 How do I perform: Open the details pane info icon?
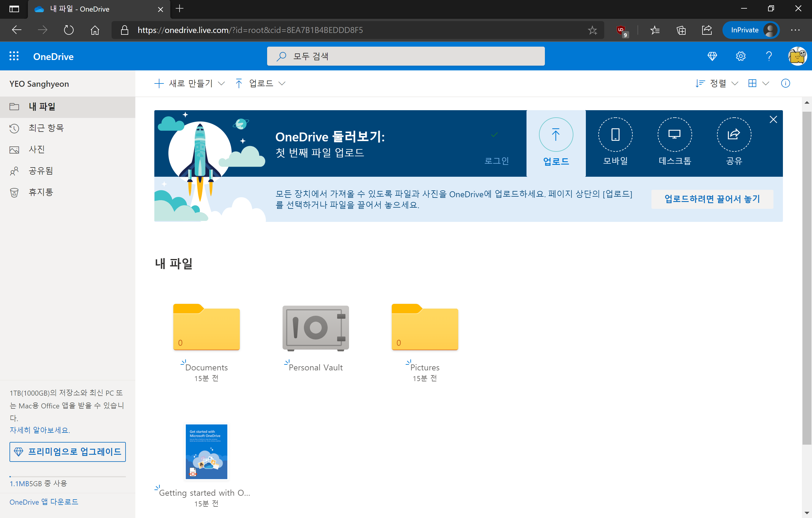785,83
